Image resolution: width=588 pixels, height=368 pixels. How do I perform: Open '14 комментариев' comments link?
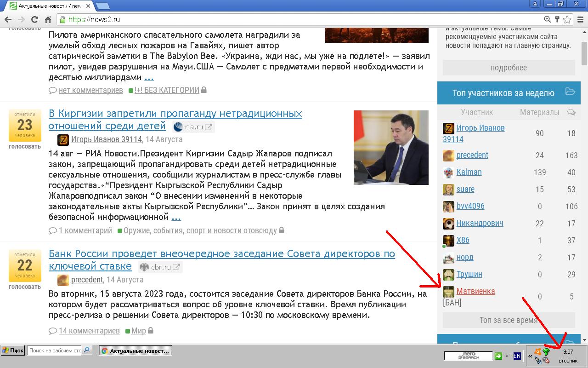[89, 331]
